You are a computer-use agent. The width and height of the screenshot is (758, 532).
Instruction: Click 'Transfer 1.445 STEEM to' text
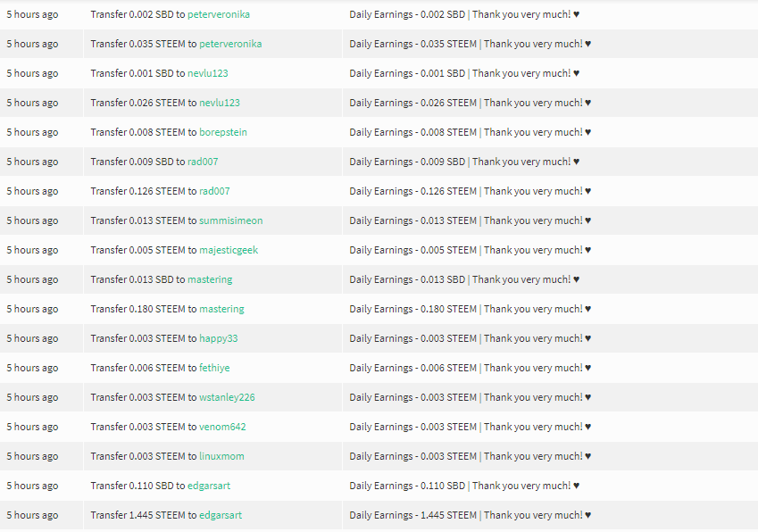click(144, 516)
